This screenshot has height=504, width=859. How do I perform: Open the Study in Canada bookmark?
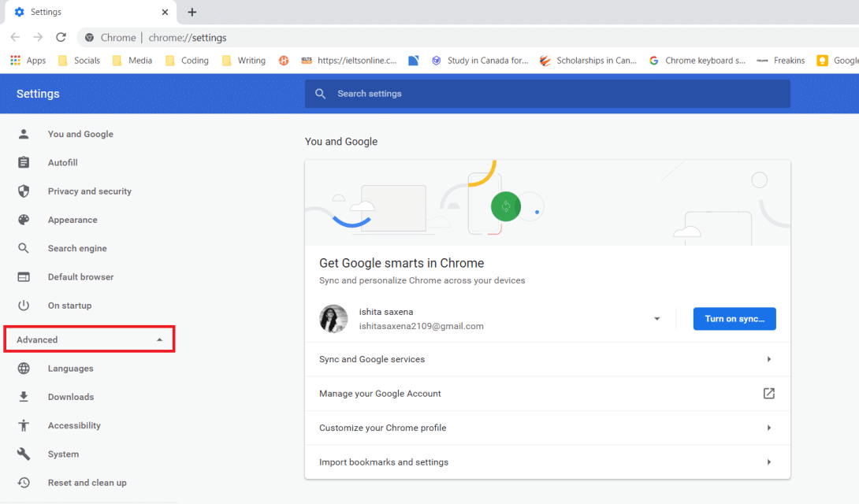[480, 60]
